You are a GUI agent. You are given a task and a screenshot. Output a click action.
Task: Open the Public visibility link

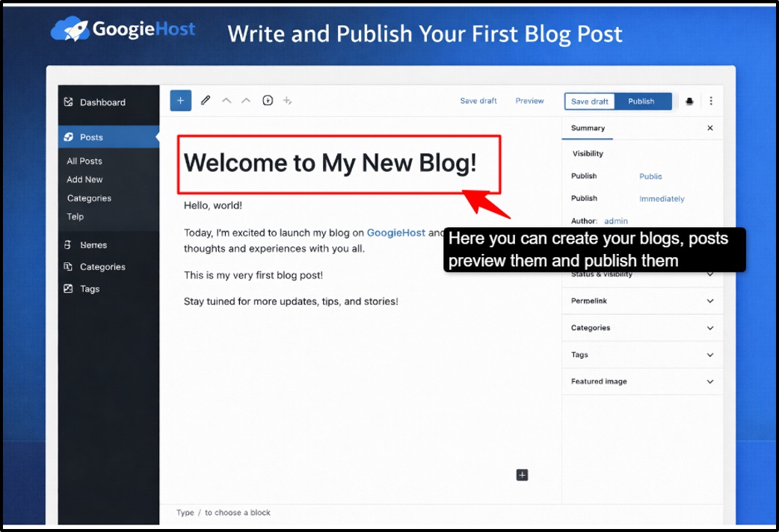[x=650, y=176]
